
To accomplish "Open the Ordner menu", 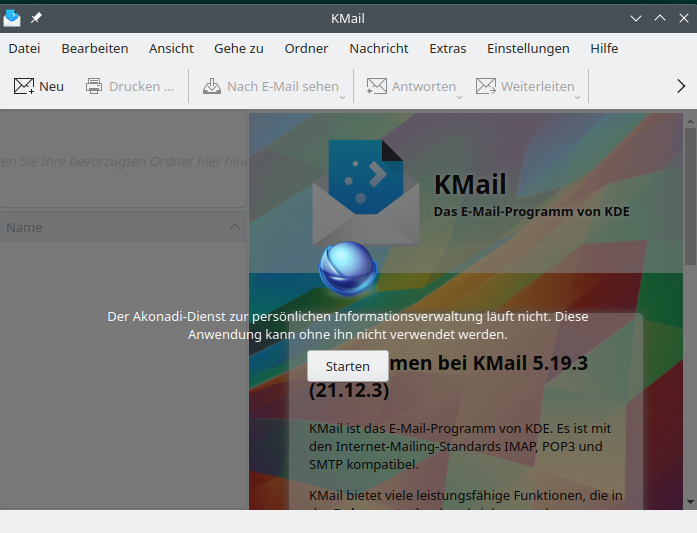I will point(306,48).
